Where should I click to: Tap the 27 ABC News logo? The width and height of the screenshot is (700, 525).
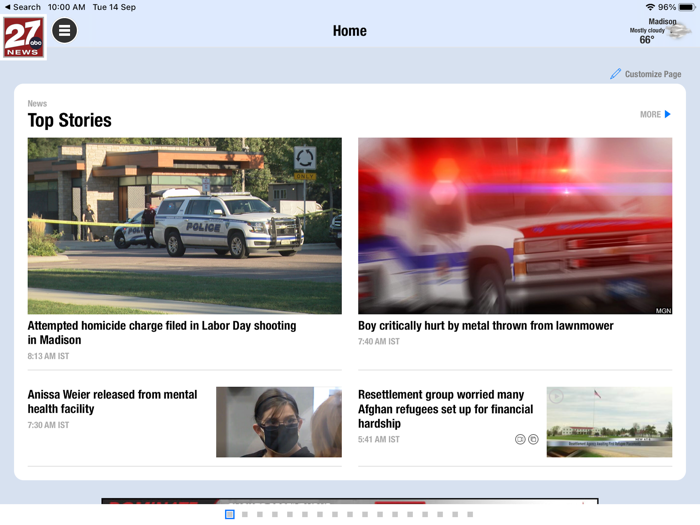[24, 38]
